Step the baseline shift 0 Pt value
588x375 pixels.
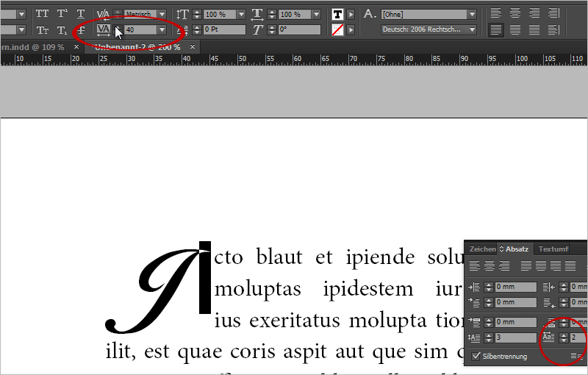tap(197, 29)
